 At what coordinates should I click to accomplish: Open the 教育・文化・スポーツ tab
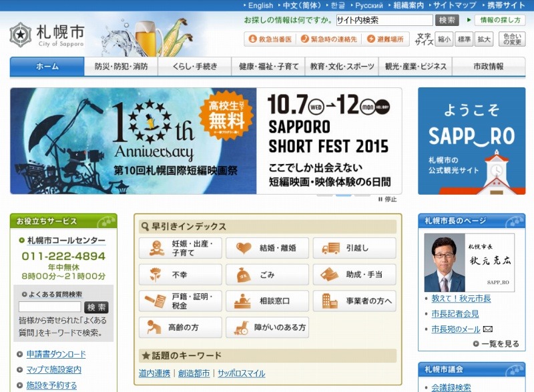click(x=342, y=67)
